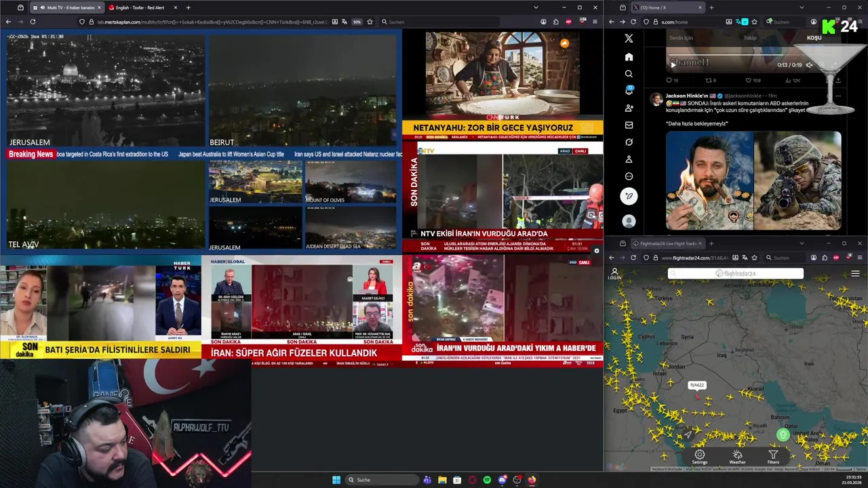Close the Multi TV tab
868x488 pixels.
point(99,7)
